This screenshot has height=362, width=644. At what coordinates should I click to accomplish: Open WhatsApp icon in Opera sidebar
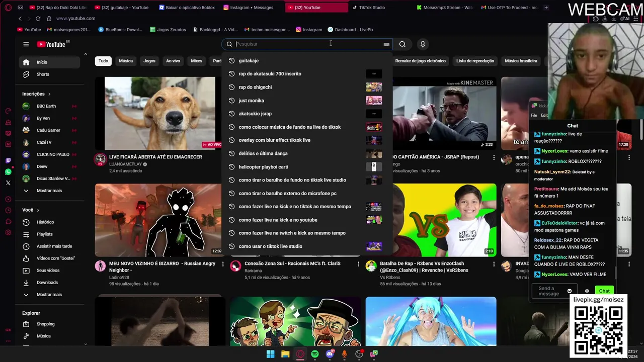[8, 172]
